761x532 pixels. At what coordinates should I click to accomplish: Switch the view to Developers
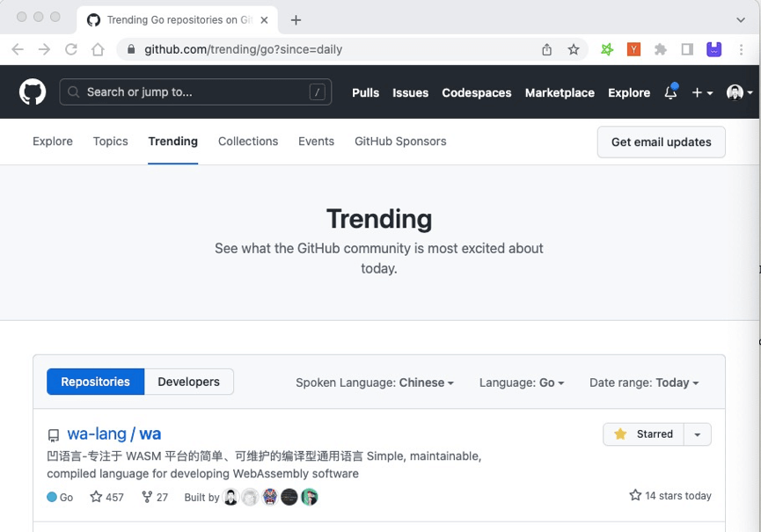[187, 382]
